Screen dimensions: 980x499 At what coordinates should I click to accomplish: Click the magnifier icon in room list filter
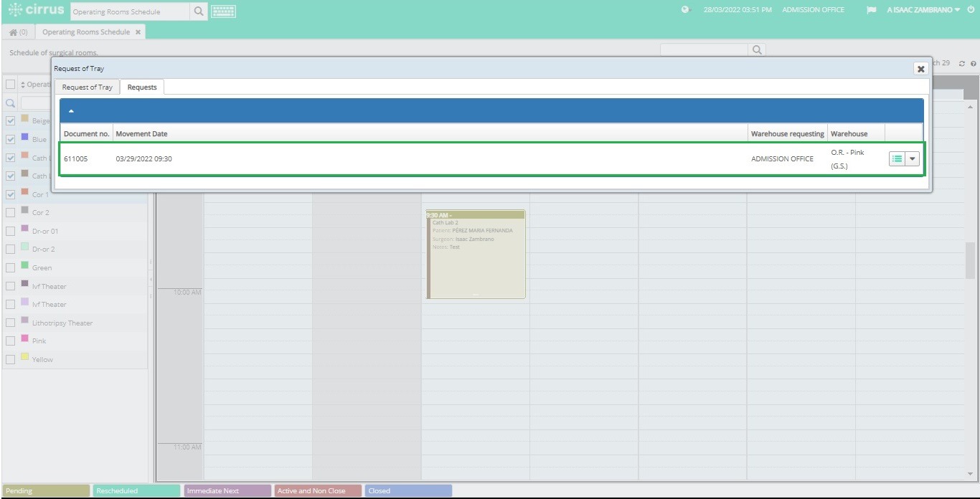(x=11, y=103)
